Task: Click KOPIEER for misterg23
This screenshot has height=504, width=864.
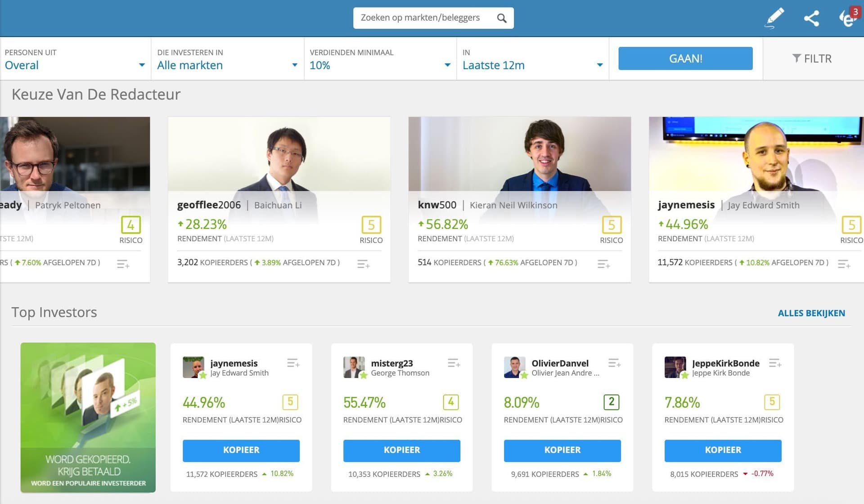Action: click(402, 450)
